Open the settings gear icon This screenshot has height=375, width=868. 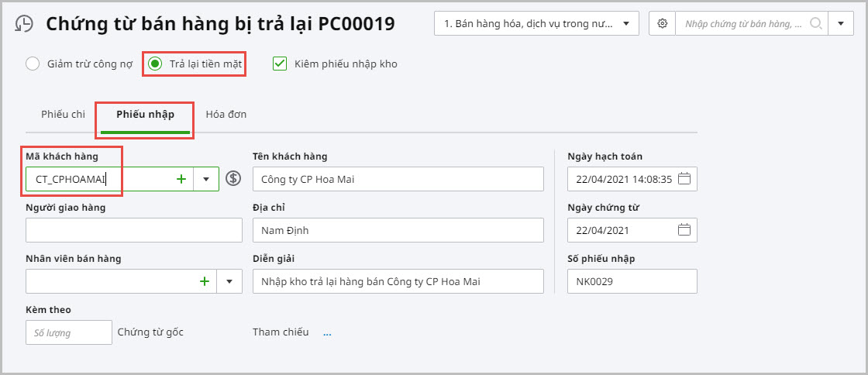[662, 24]
